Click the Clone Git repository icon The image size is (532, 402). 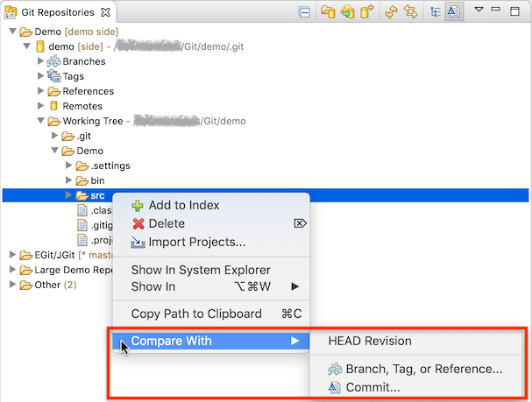[347, 12]
